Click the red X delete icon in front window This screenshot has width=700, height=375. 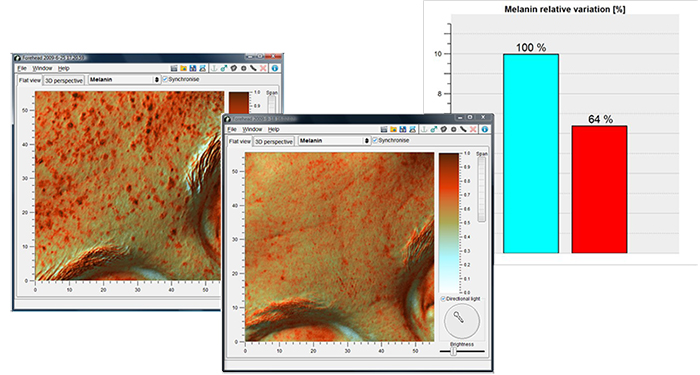click(x=473, y=129)
